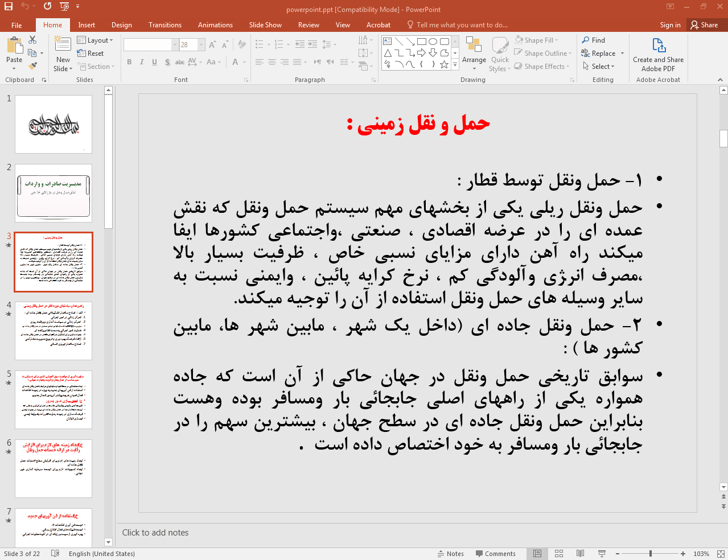Expand the Shape Fill dropdown

coord(556,40)
